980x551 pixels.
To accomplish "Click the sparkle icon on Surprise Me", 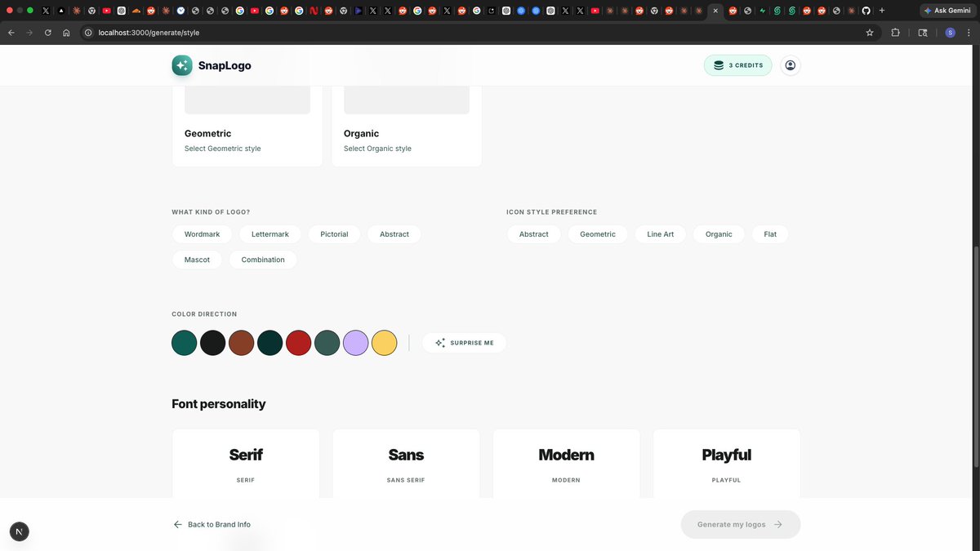I will [440, 343].
